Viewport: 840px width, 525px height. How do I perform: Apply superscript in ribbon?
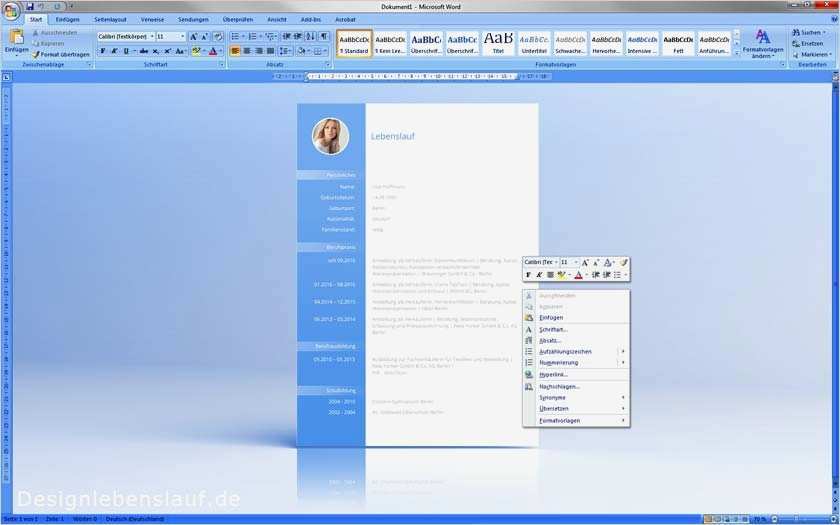click(167, 51)
